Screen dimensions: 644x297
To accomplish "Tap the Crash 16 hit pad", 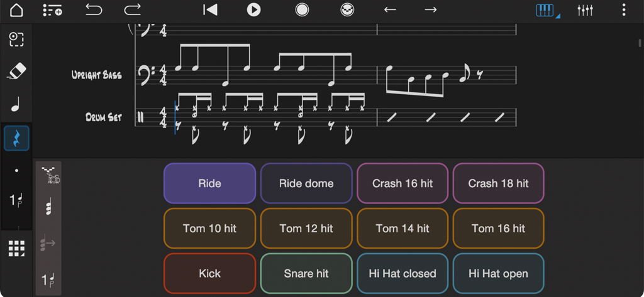I will tap(402, 183).
